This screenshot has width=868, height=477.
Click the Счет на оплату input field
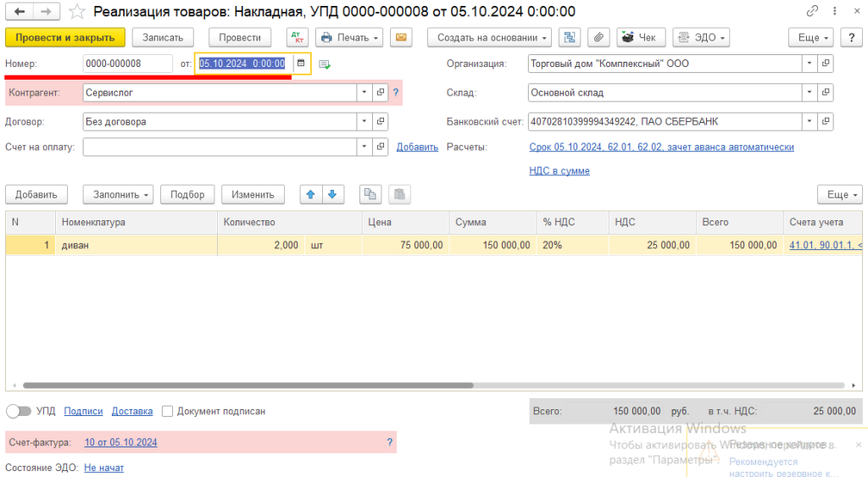(x=220, y=147)
